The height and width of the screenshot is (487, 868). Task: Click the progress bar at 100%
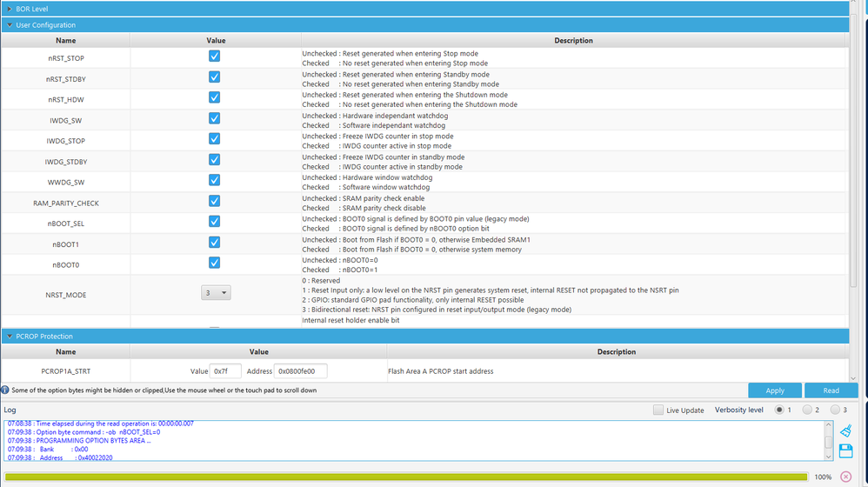point(406,477)
